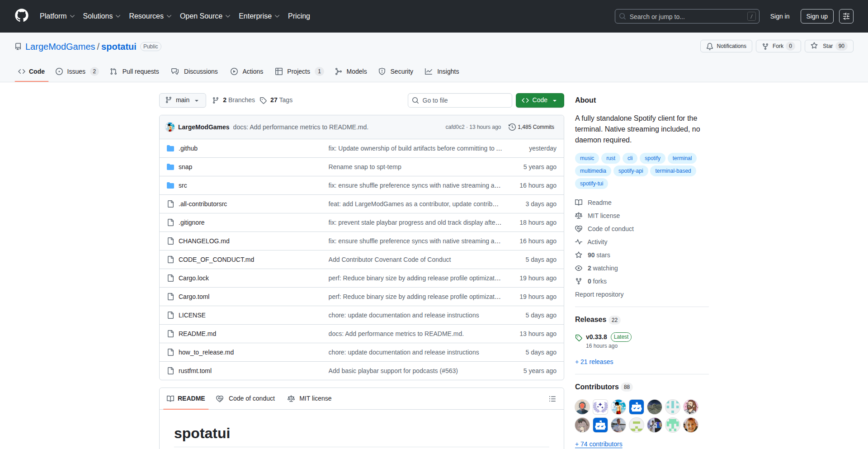Viewport: 868px width, 449px height.
Task: Click the rust topic tag
Action: 610,158
